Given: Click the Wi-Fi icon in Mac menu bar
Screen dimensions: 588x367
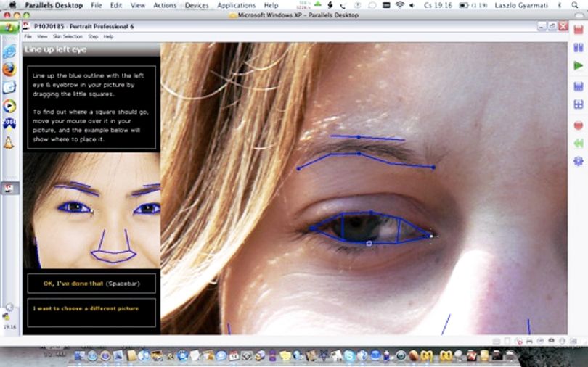Looking at the screenshot, I should point(400,5).
